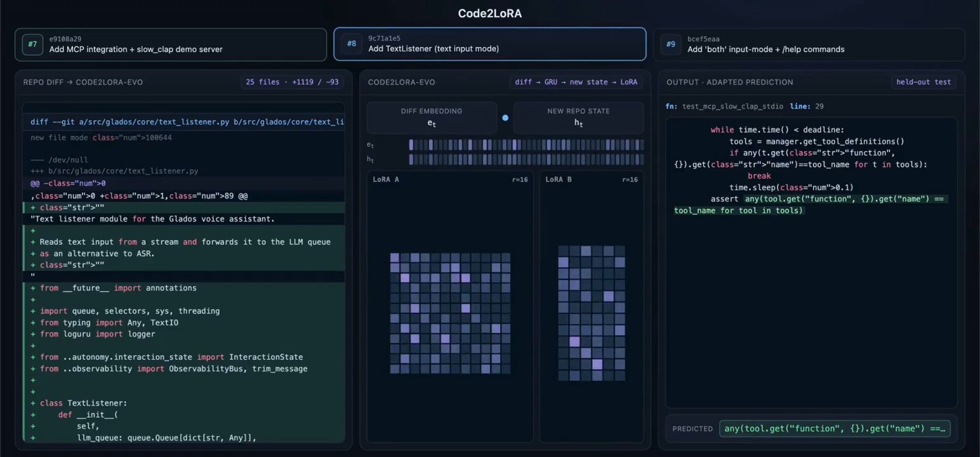Click the '25 files · +1119 / -93' badge
Image resolution: width=980 pixels, height=457 pixels.
click(x=292, y=82)
